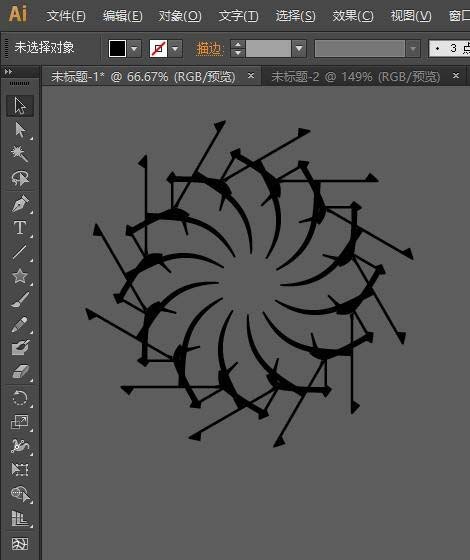470x560 pixels.
Task: Open the stroke color dropdown arrow
Action: (x=175, y=48)
